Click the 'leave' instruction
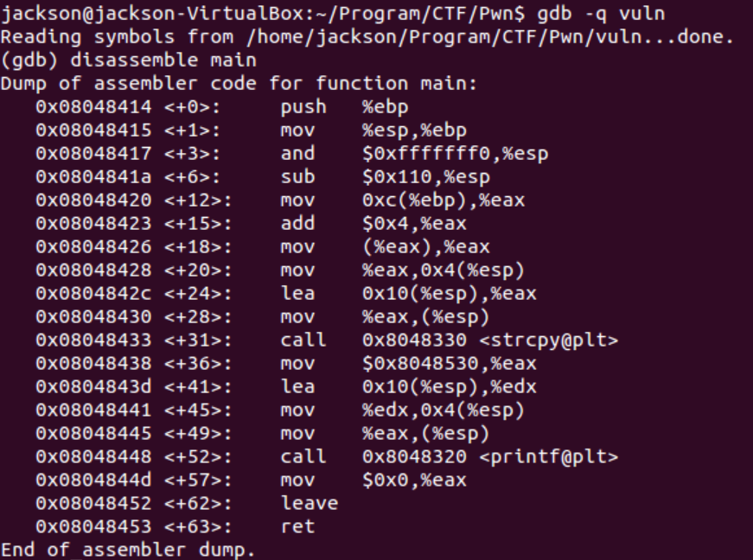 pos(309,503)
